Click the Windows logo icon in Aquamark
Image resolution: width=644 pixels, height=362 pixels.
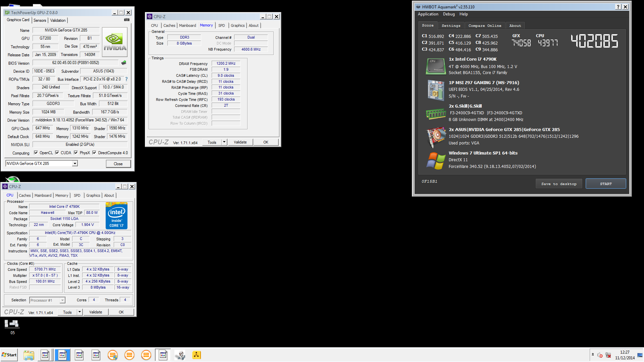436,161
